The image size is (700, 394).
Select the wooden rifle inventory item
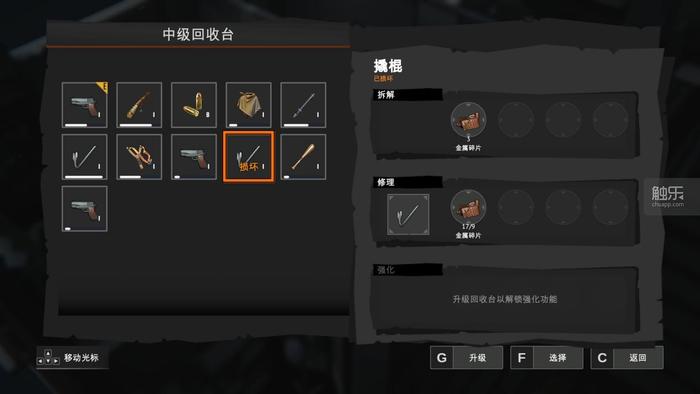(x=139, y=105)
